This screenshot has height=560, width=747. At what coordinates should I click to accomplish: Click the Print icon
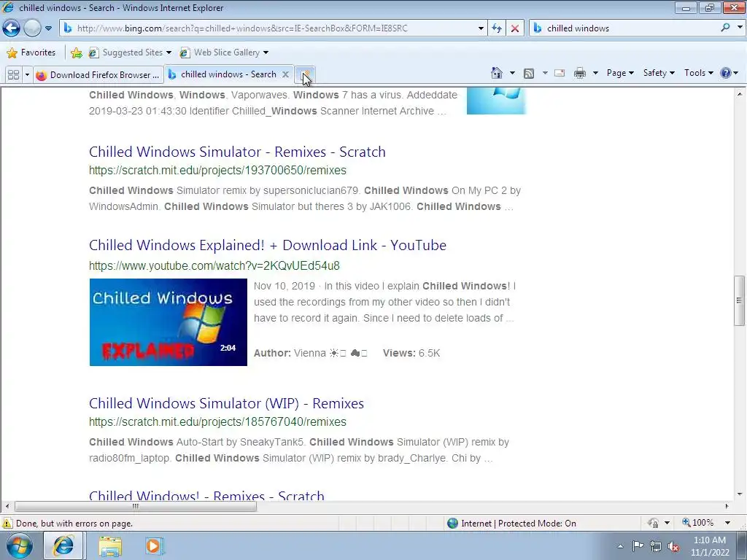(x=580, y=73)
